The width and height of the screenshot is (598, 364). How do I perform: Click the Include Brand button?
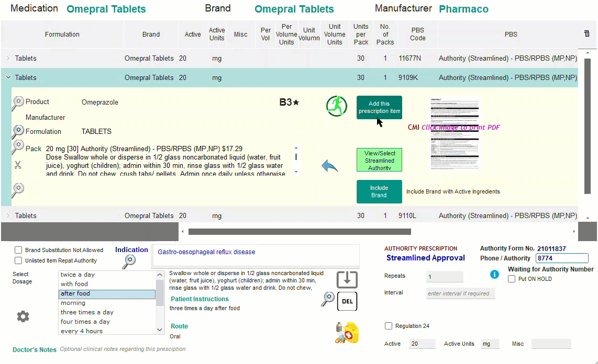pyautogui.click(x=379, y=191)
